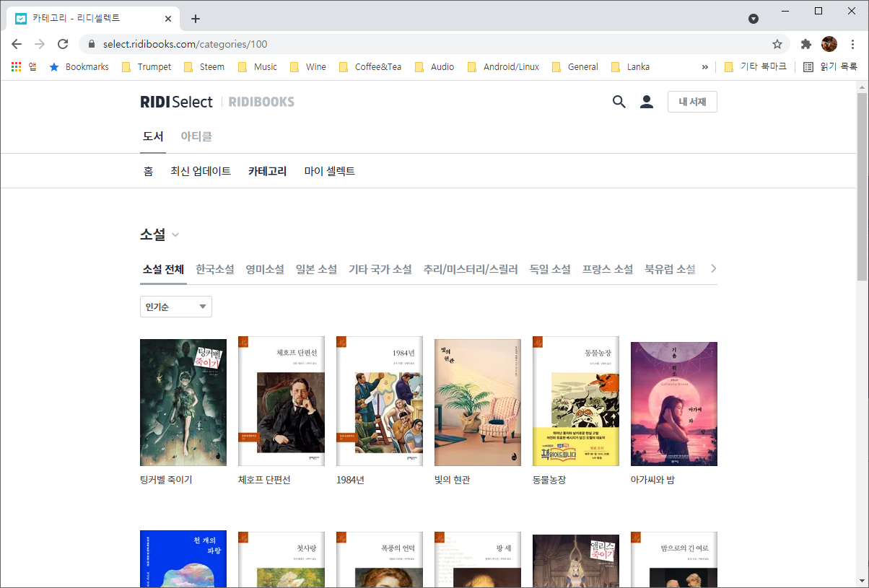The image size is (869, 588).
Task: Click the Chrome tab search dropdown circle
Action: [753, 19]
